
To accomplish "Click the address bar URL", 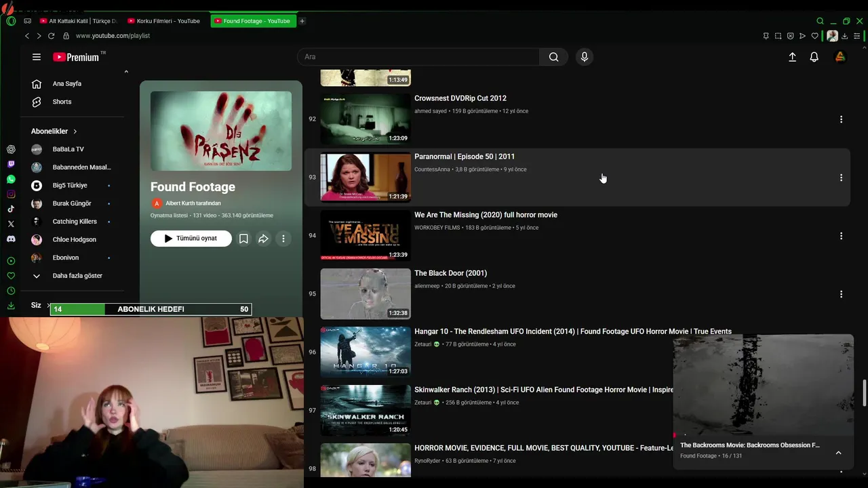I will click(113, 36).
